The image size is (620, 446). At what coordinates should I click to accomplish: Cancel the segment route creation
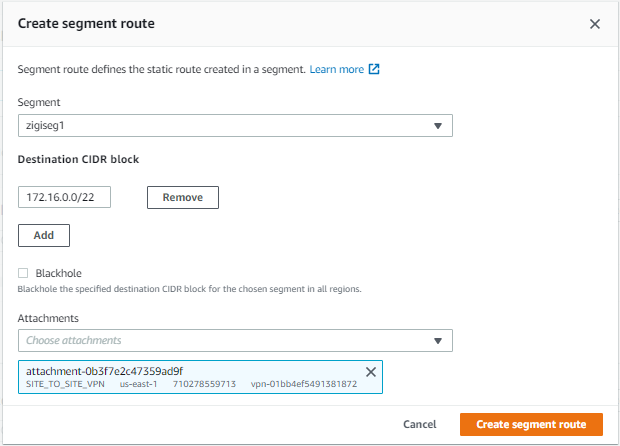[x=420, y=424]
